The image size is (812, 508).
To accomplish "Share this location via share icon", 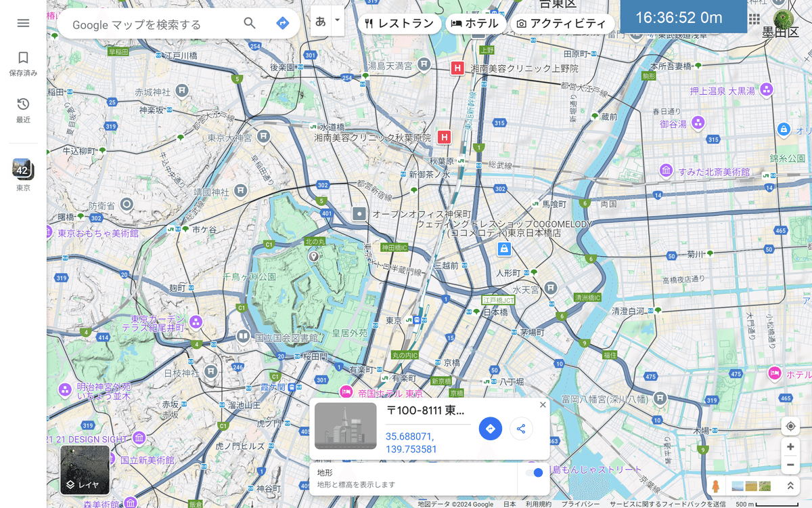I will [521, 429].
